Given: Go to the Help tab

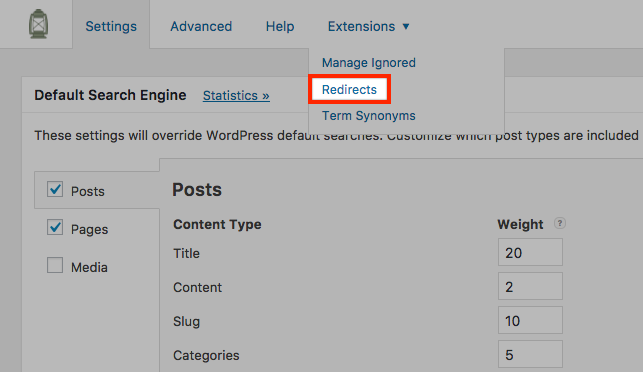Looking at the screenshot, I should pos(280,26).
